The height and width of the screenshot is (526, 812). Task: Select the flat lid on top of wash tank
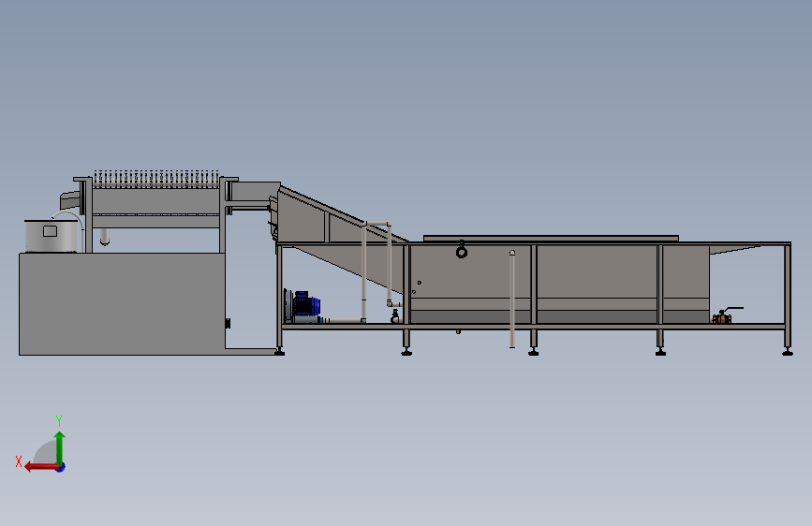click(551, 238)
